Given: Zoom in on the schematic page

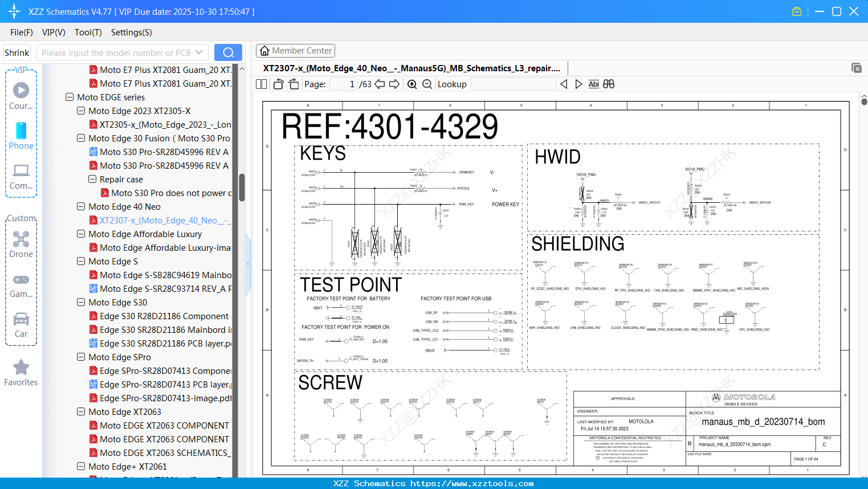Looking at the screenshot, I should tap(411, 84).
